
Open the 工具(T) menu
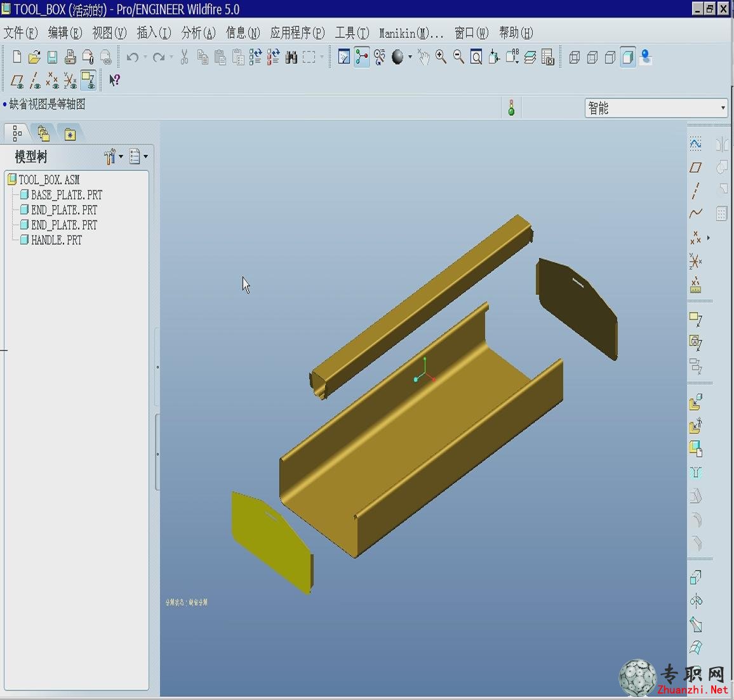[x=352, y=33]
